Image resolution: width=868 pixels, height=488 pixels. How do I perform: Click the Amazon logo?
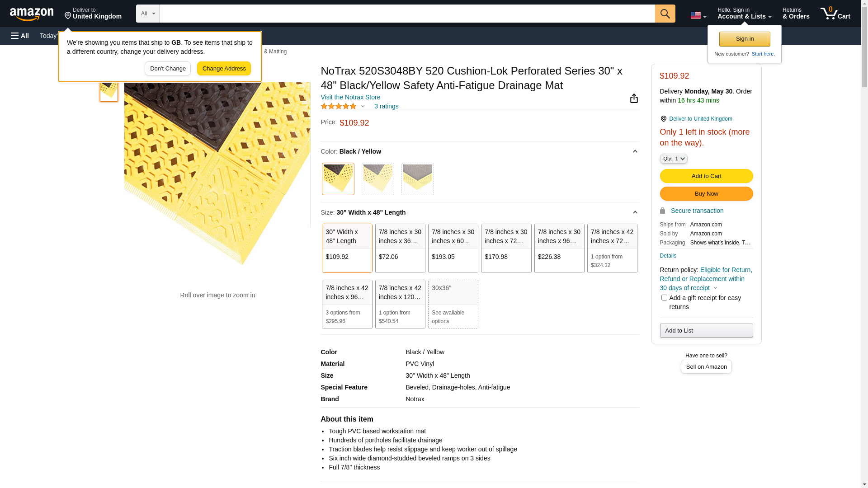32,14
